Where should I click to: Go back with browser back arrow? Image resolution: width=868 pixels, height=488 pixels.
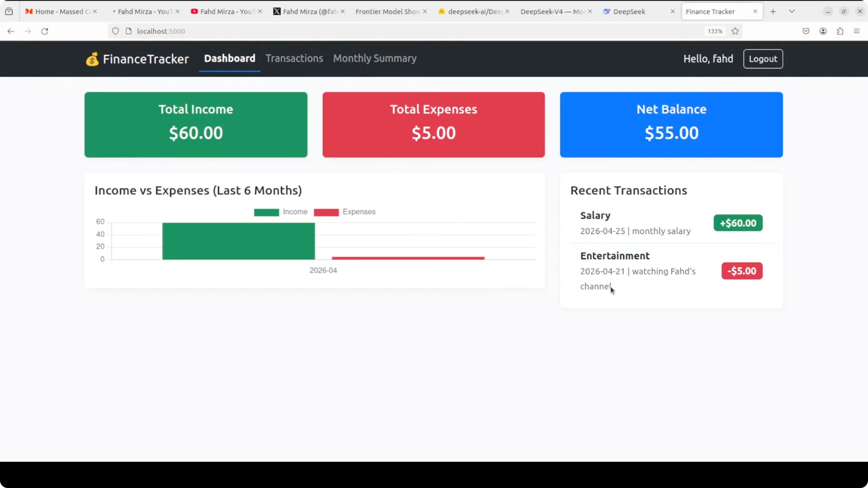point(11,31)
